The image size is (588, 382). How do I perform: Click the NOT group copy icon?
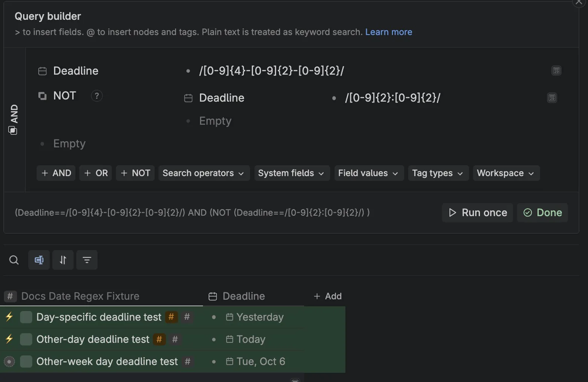pos(43,96)
